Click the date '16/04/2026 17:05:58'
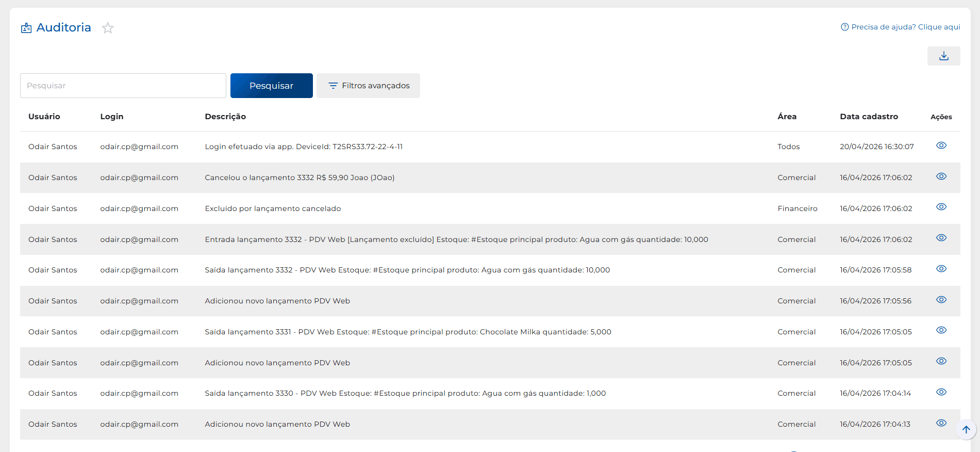980x452 pixels. (x=876, y=270)
